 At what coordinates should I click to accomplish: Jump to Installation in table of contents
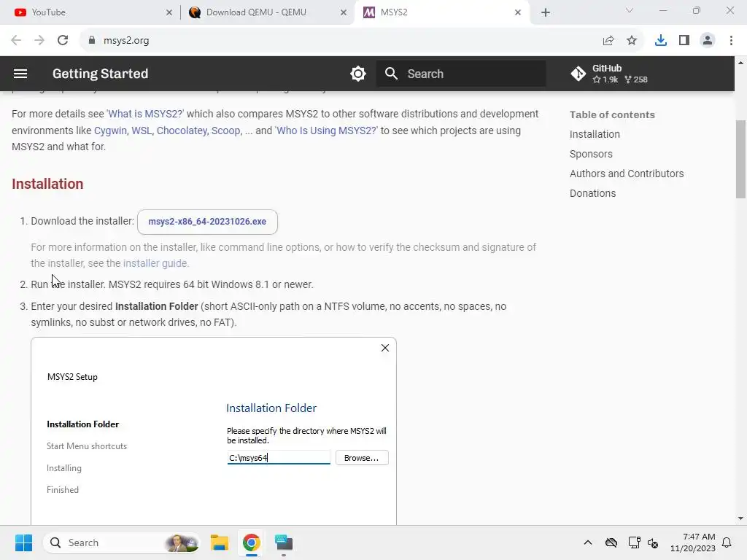click(x=595, y=134)
